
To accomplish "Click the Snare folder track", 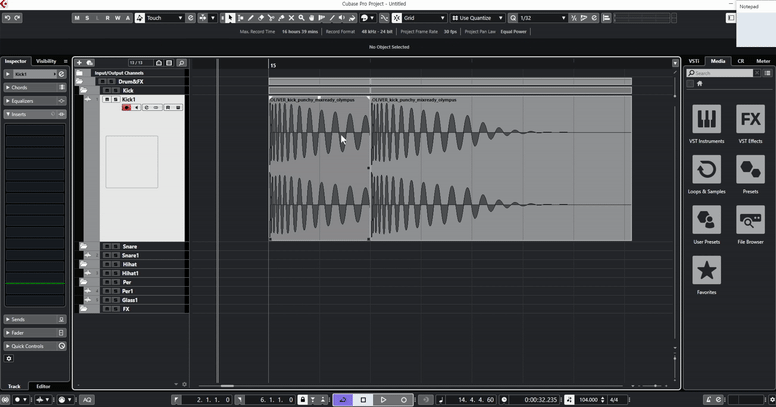I will (131, 247).
